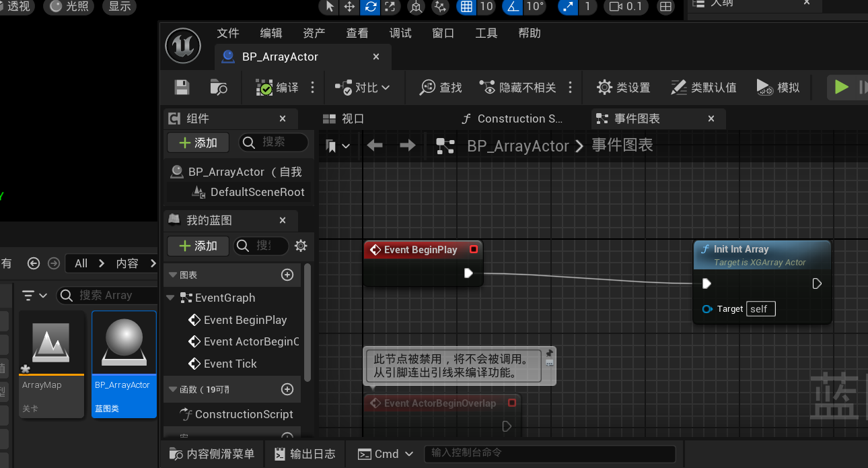This screenshot has width=868, height=468.
Task: Open the 文件 menu
Action: (x=228, y=33)
